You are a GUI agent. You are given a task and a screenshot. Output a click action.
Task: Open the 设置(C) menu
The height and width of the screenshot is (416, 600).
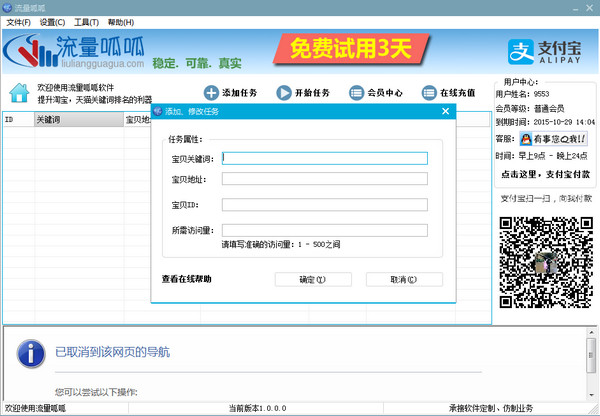53,21
